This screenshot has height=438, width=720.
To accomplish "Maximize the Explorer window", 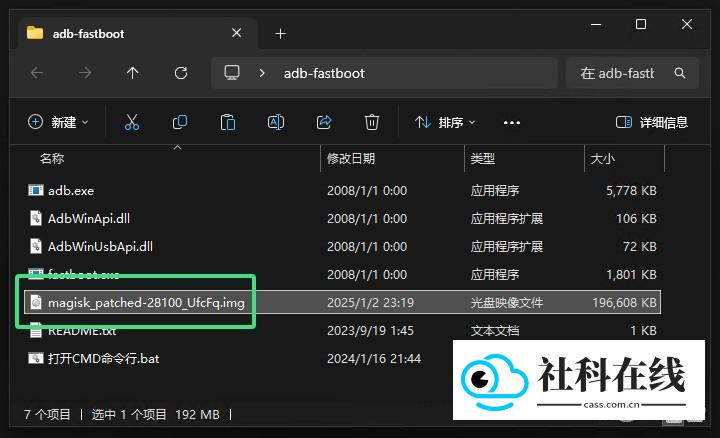I will (x=641, y=24).
